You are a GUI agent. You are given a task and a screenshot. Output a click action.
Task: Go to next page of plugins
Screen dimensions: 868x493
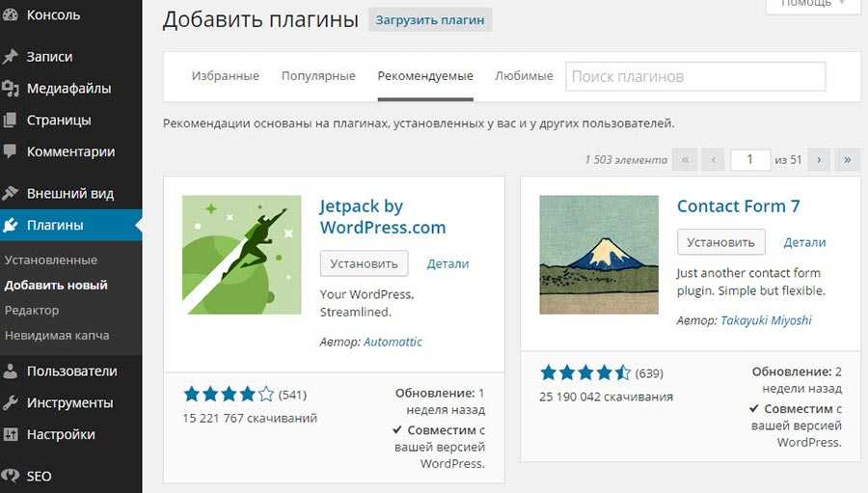819,159
